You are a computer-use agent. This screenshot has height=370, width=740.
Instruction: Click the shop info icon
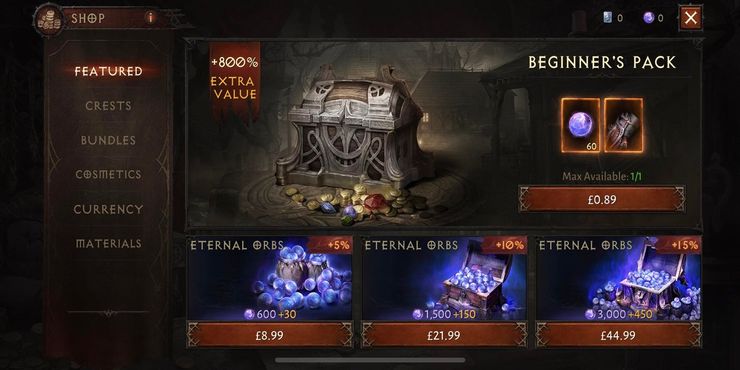pyautogui.click(x=151, y=18)
